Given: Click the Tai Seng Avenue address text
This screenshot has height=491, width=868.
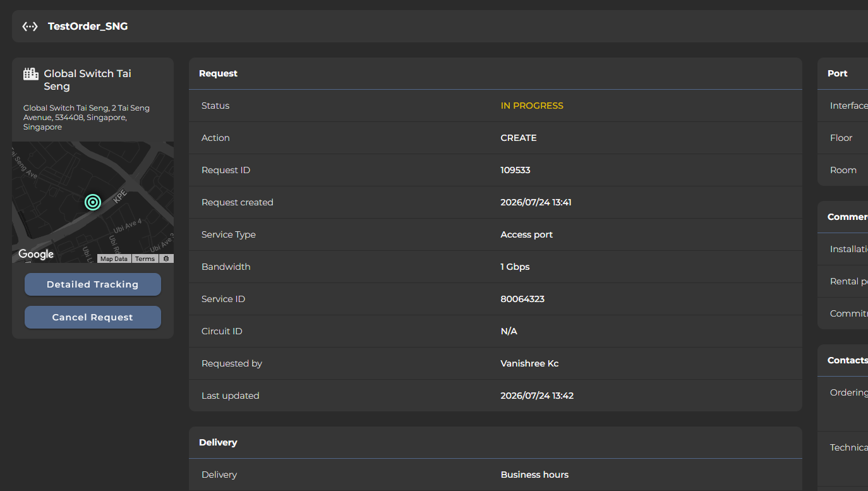Looking at the screenshot, I should coord(87,118).
